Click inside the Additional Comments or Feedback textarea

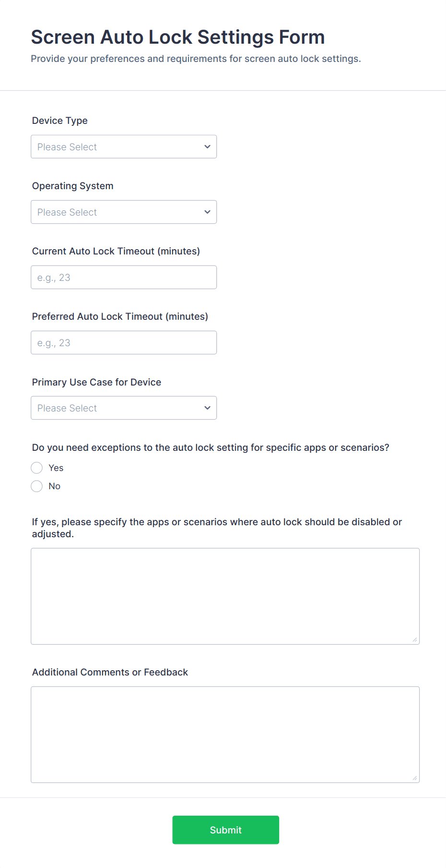[225, 734]
